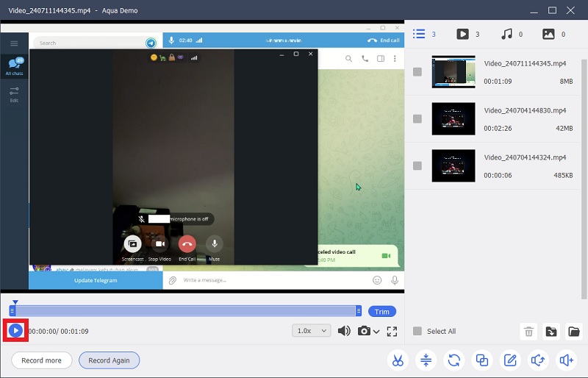
Task: Open thumbnail of Video_240704144830.mp4
Action: [x=453, y=118]
